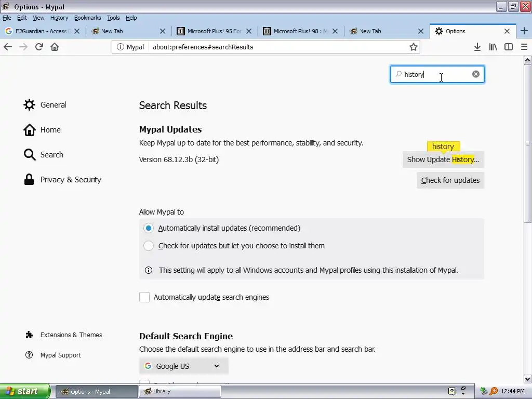
Task: Open the Help menu
Action: [x=131, y=18]
